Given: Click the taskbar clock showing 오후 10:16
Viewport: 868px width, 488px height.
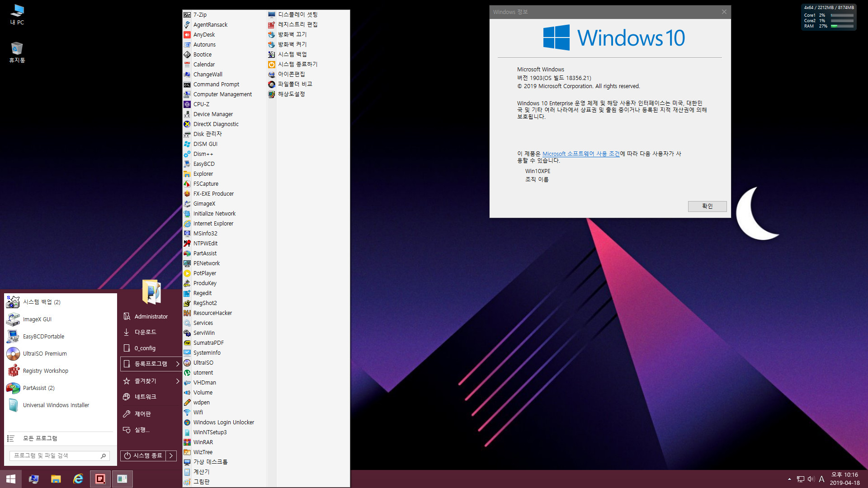Looking at the screenshot, I should coord(844,479).
